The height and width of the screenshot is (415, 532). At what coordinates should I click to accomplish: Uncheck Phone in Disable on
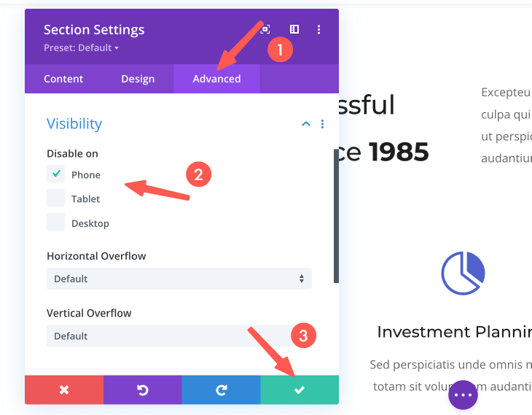[56, 174]
